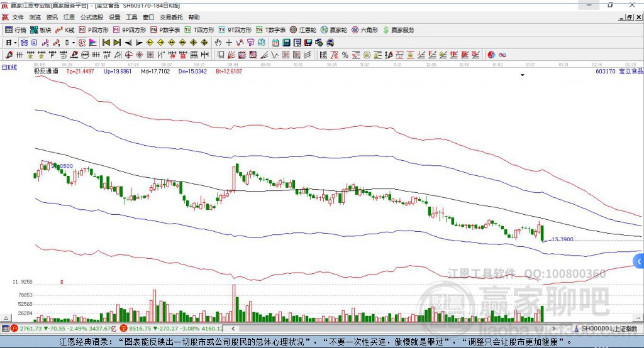This screenshot has width=644, height=348.
Task: Open the 六角形 hexagon tool
Action: point(365,30)
